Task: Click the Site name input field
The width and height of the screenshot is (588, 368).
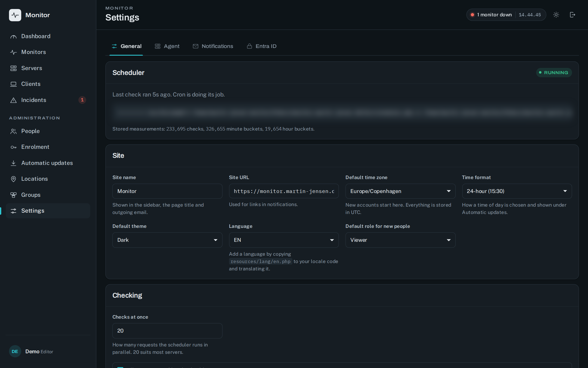Action: click(167, 191)
